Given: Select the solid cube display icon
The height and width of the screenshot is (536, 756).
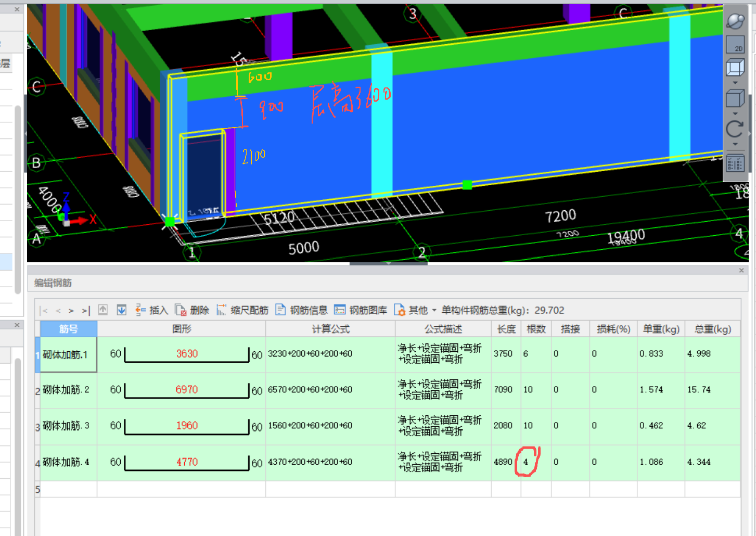Looking at the screenshot, I should pos(735,98).
